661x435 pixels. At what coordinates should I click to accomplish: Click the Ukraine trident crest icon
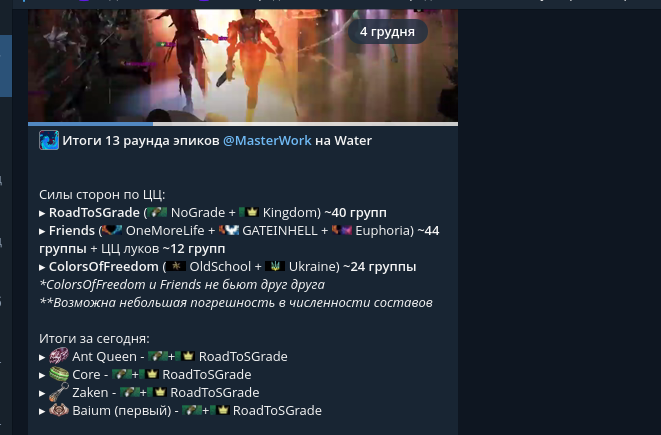tap(275, 266)
